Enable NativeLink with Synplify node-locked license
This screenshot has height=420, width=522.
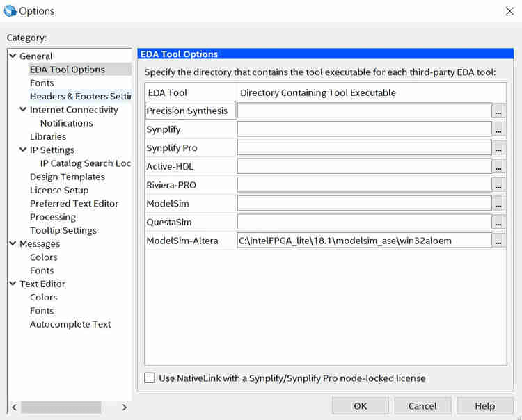[x=150, y=378]
